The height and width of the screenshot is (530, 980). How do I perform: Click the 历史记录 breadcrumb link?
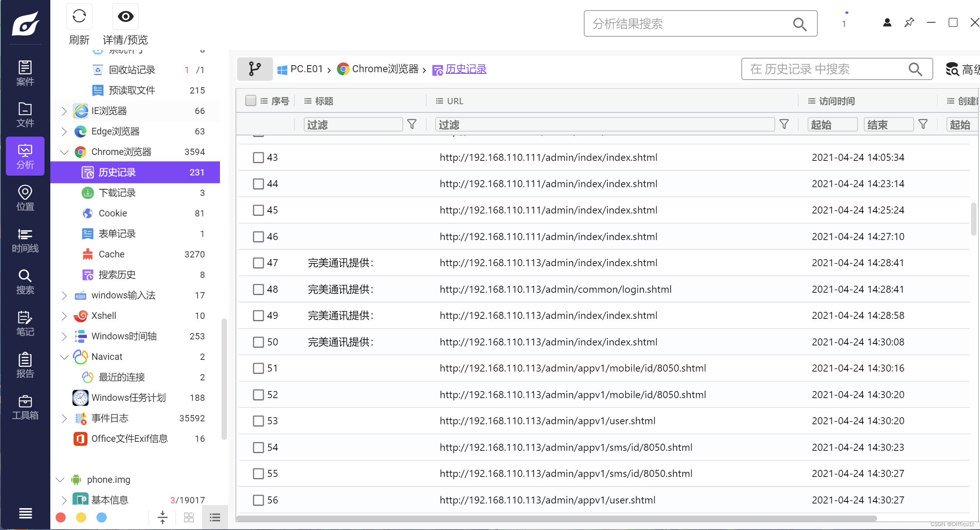tap(466, 69)
